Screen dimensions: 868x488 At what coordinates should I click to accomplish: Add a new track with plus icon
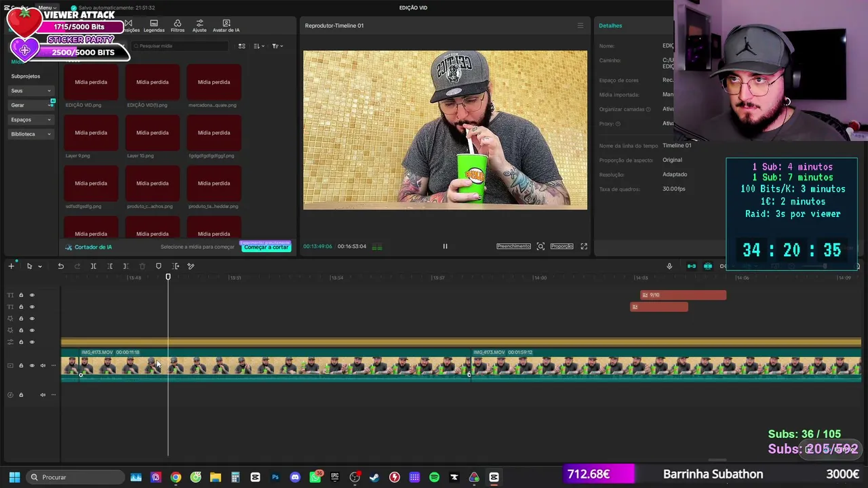coord(11,266)
